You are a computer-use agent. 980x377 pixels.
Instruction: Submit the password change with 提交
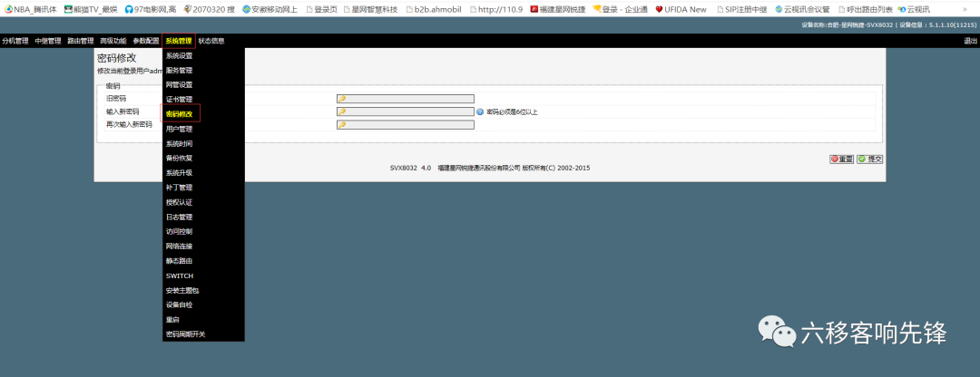tap(869, 159)
